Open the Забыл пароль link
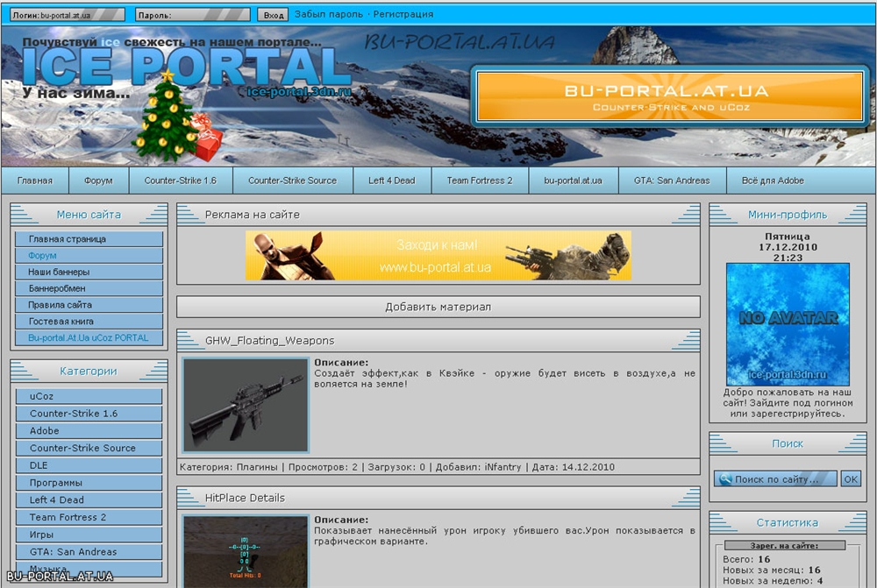 330,15
